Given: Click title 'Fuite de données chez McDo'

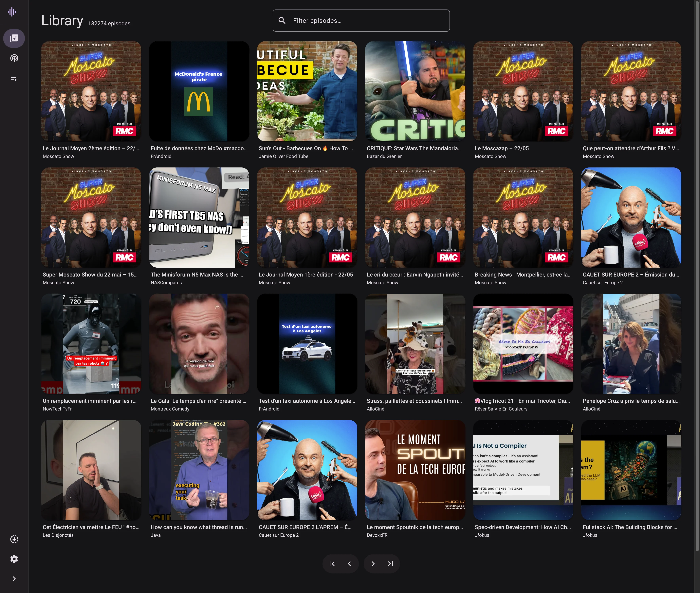Looking at the screenshot, I should 199,148.
